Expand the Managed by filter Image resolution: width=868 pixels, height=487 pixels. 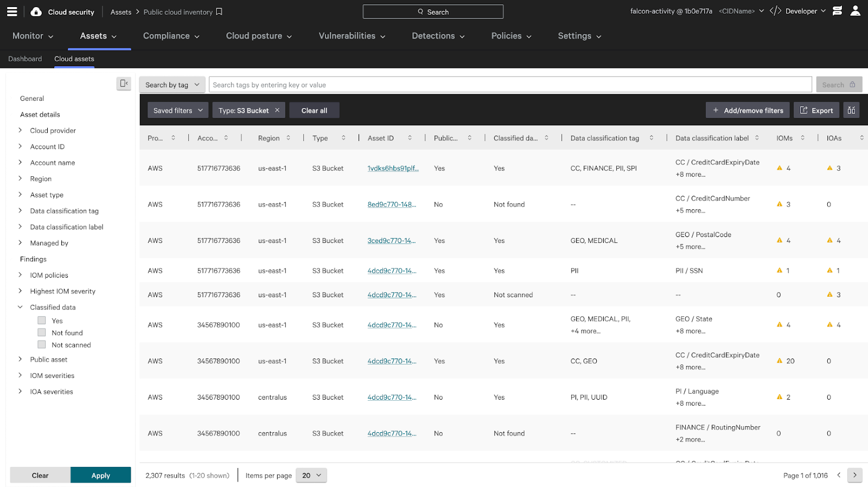[20, 243]
